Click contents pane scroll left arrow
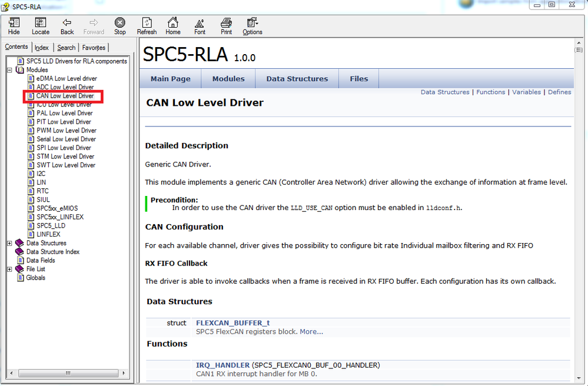 [12, 373]
